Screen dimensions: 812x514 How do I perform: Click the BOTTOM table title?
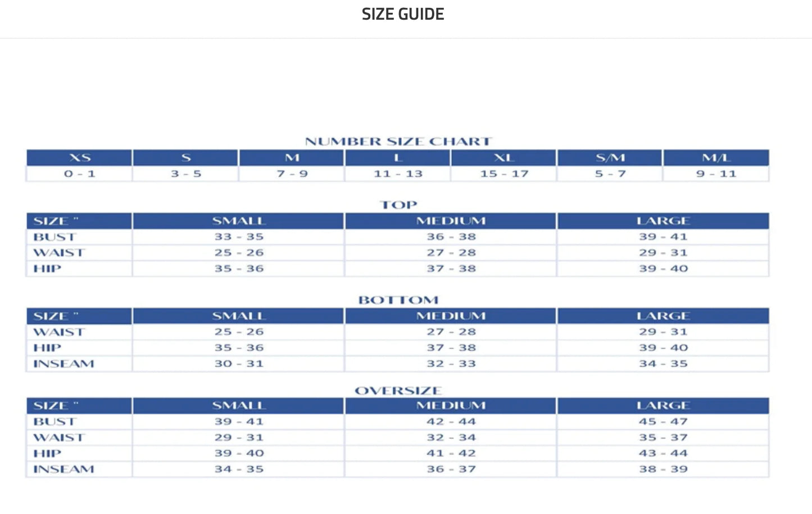(398, 300)
